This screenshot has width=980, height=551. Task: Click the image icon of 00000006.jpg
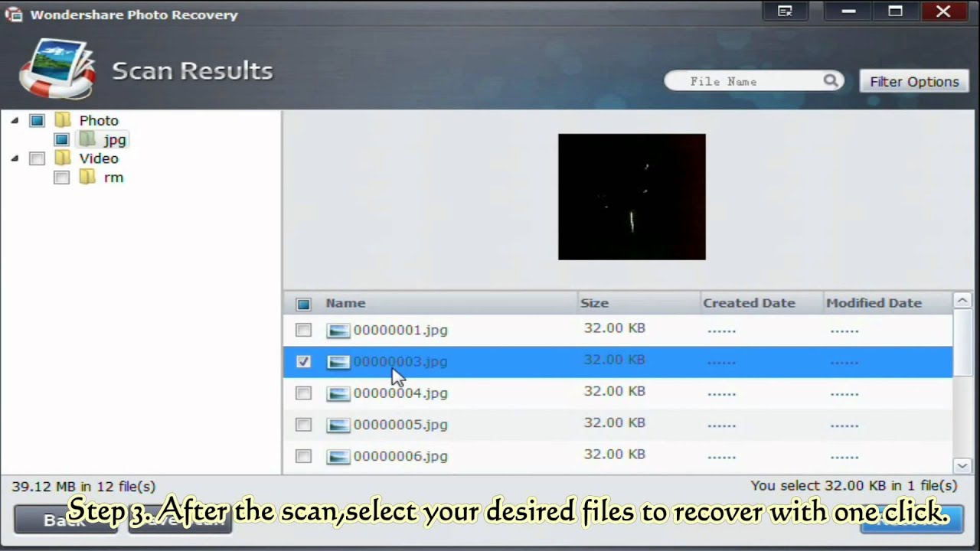pos(338,457)
